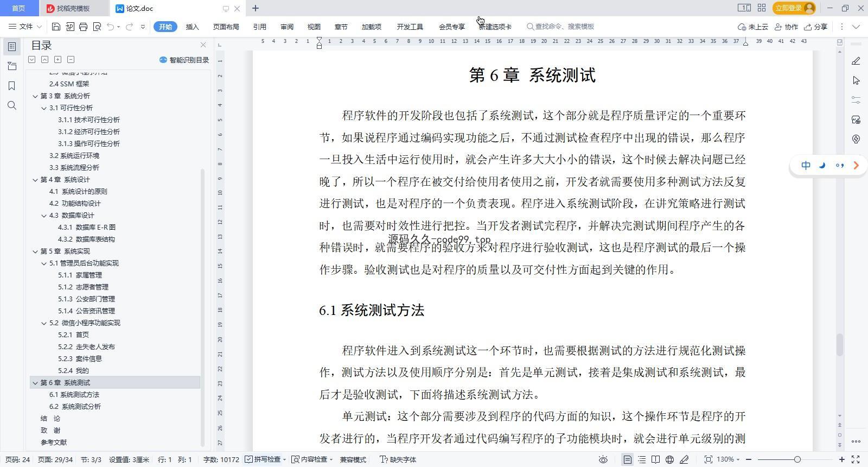Viewport: 868px width, 467px height.
Task: Click the app grid icon near login
Action: [x=762, y=8]
